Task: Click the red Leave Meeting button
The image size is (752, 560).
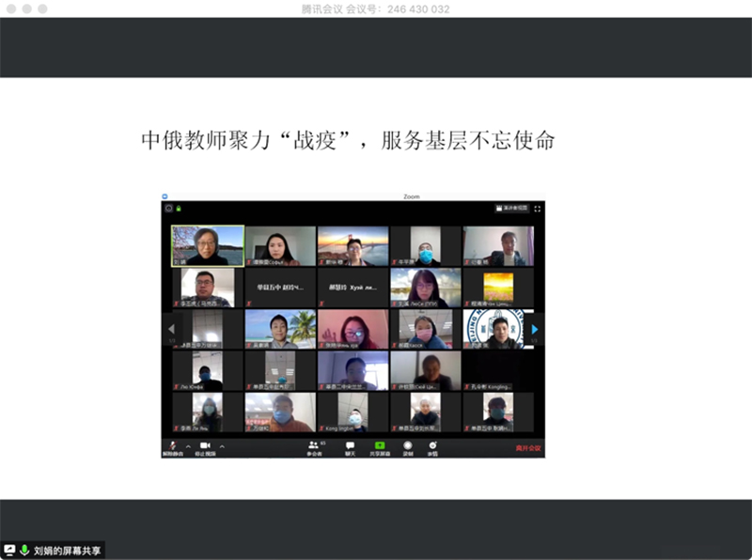Action: (x=527, y=448)
